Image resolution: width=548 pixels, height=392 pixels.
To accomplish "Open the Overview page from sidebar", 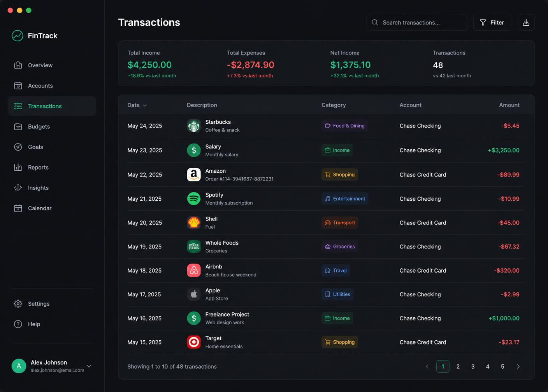I will 52,65.
